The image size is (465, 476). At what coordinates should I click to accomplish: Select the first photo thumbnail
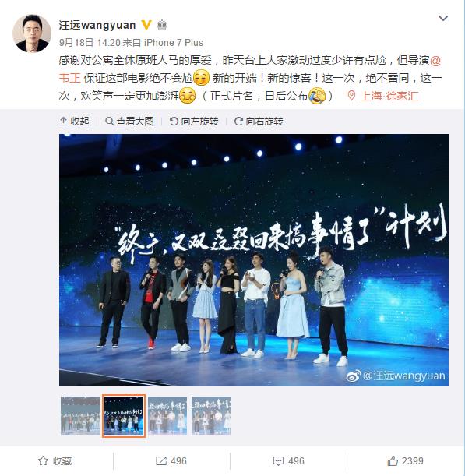(x=80, y=416)
